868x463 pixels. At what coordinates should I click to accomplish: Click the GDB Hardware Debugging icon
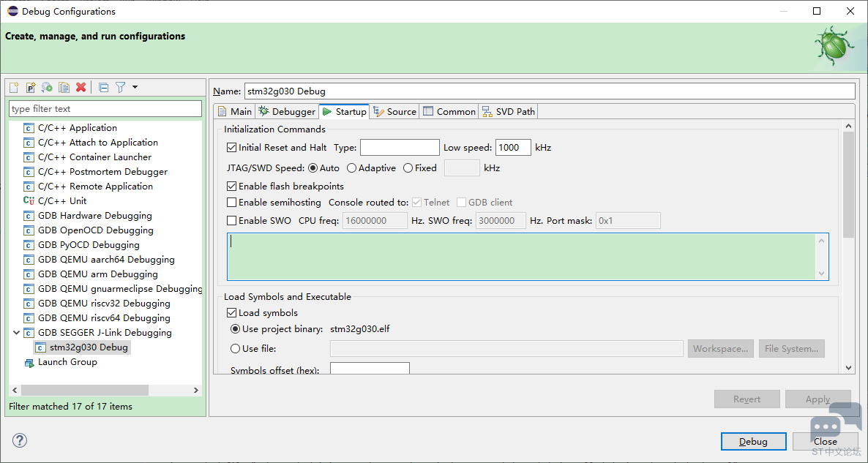tap(29, 216)
